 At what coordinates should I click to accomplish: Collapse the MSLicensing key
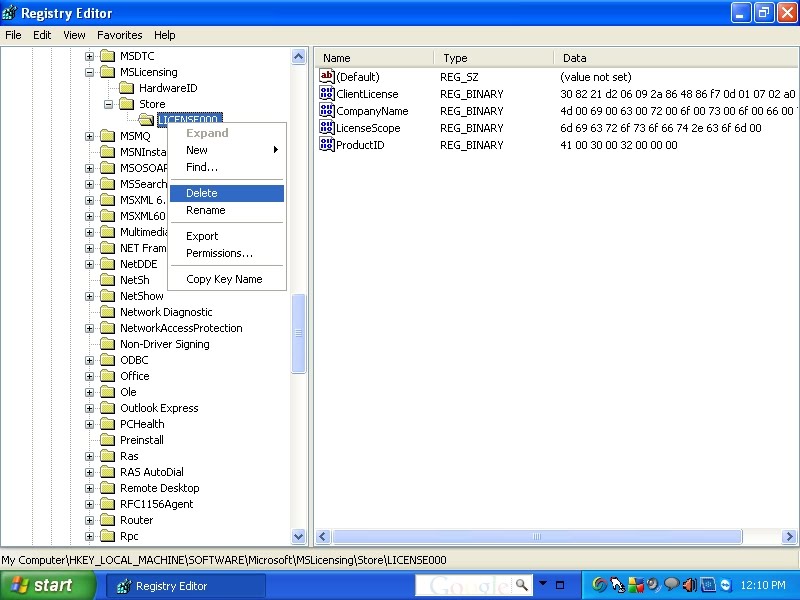(x=89, y=72)
